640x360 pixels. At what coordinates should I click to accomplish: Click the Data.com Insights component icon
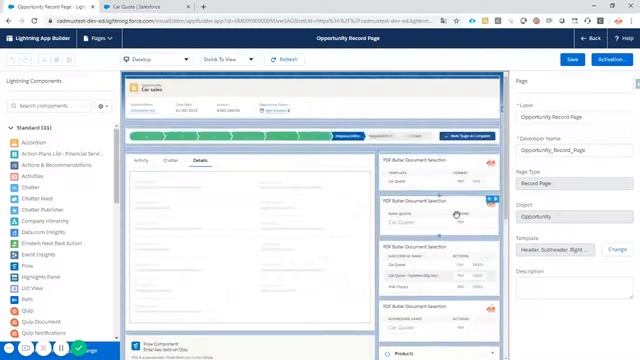14,232
